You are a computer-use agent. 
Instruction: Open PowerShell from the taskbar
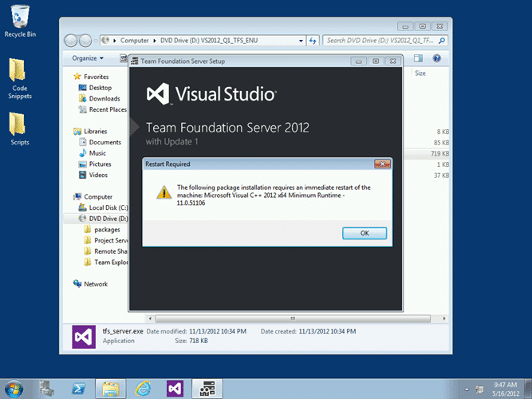coord(78,389)
